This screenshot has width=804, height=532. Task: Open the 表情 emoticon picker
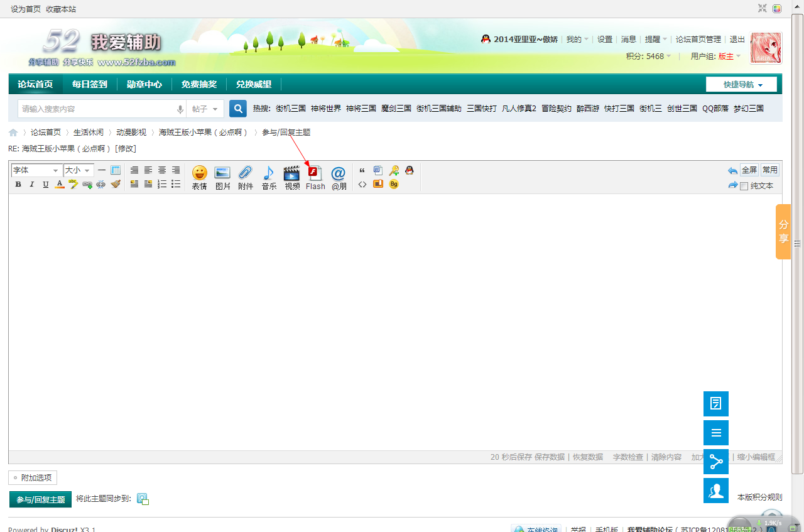199,178
